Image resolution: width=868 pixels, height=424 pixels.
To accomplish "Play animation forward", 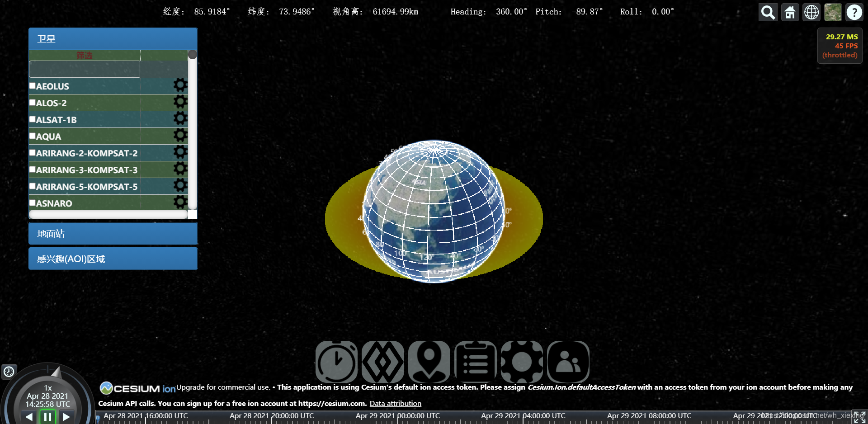I will tap(66, 417).
